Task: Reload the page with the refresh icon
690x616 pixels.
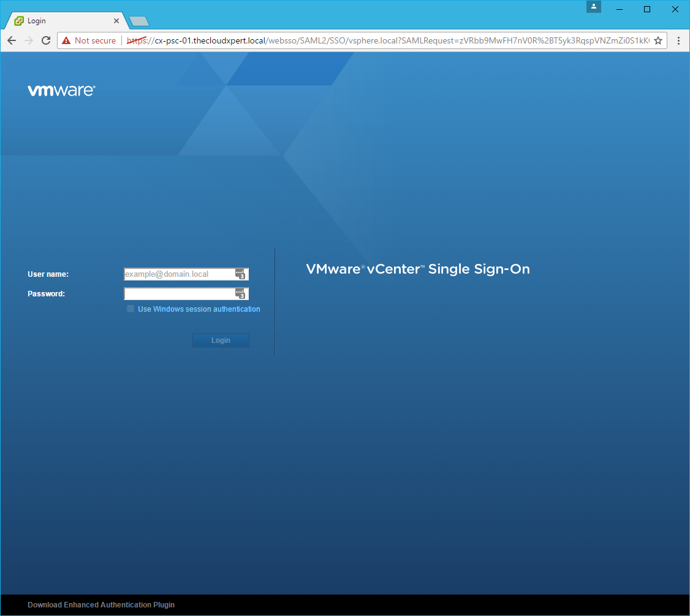Action: [46, 40]
